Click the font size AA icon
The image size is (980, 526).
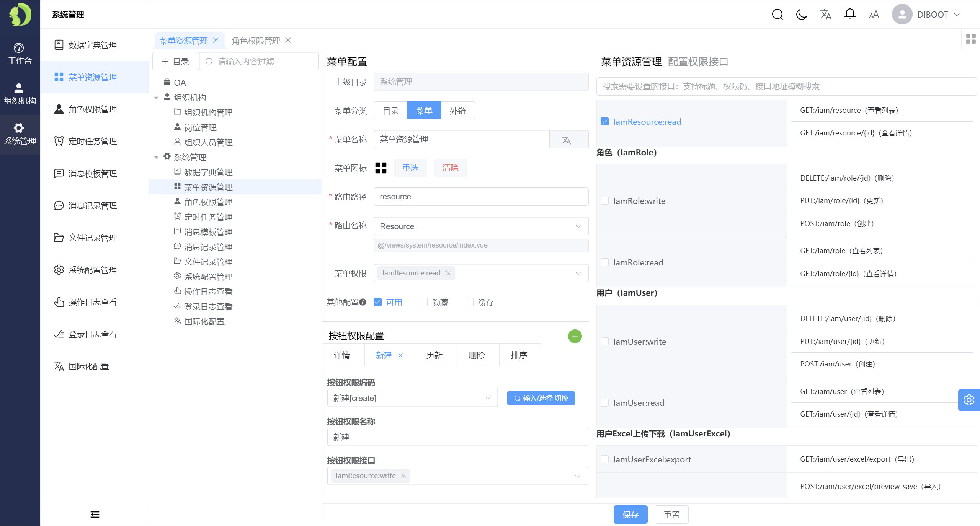(874, 15)
